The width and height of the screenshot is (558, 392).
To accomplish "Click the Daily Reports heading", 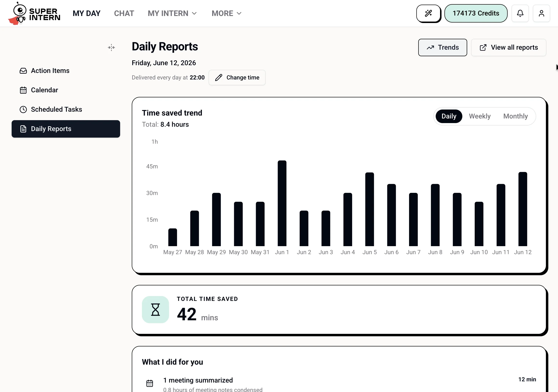I will point(165,47).
